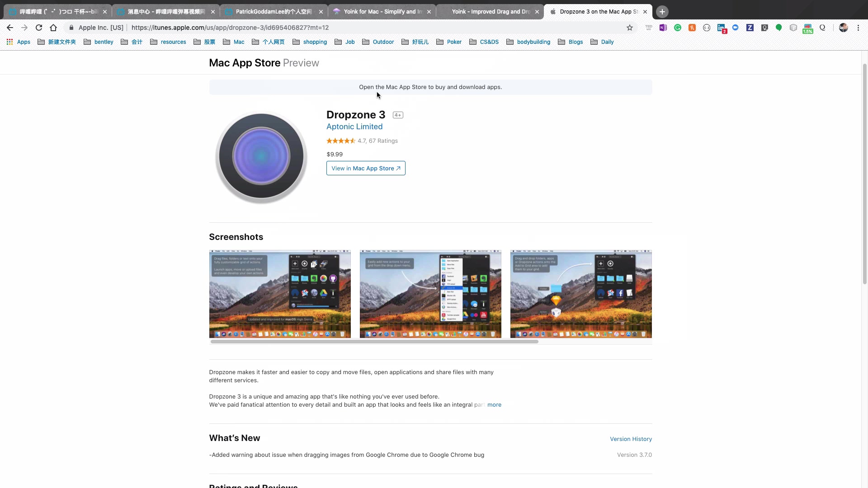
Task: Open the Apps shortcut in bookmarks bar
Action: tap(19, 42)
